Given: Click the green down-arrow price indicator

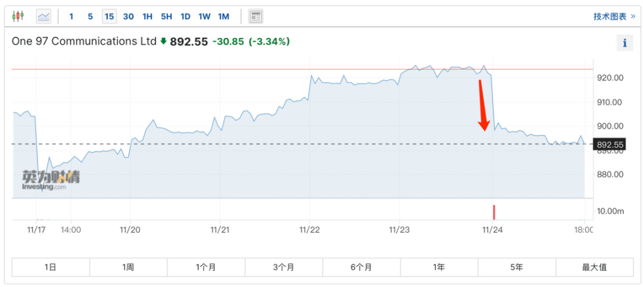Looking at the screenshot, I should [x=163, y=42].
